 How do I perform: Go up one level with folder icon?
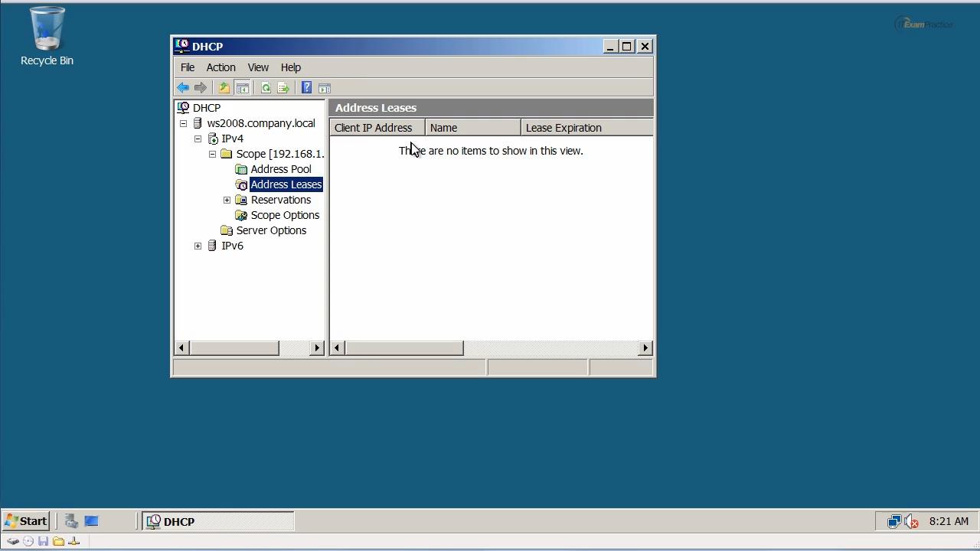[224, 88]
